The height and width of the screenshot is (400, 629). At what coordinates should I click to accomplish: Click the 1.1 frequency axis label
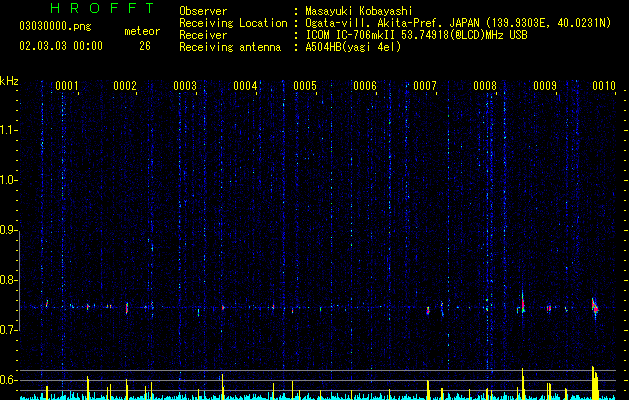pos(9,130)
